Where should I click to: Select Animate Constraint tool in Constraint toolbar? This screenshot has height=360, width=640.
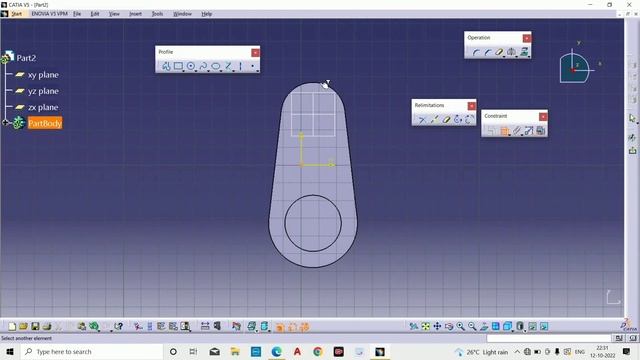click(529, 131)
